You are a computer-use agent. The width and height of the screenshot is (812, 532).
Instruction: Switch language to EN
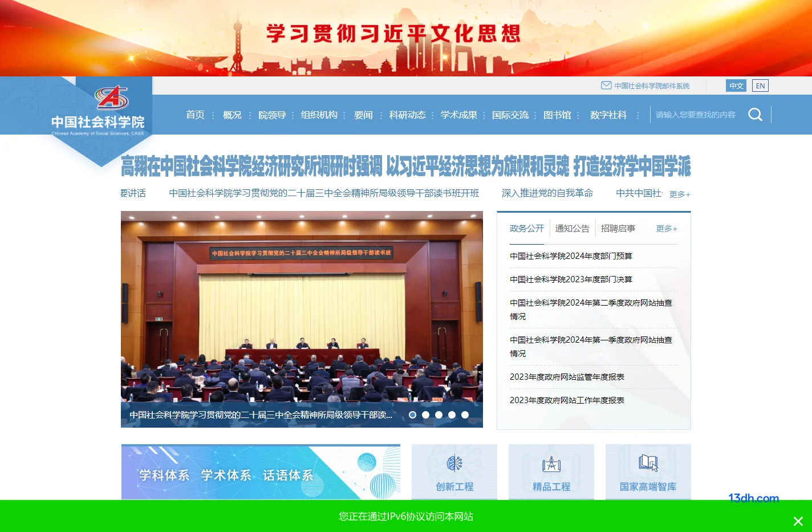click(760, 86)
